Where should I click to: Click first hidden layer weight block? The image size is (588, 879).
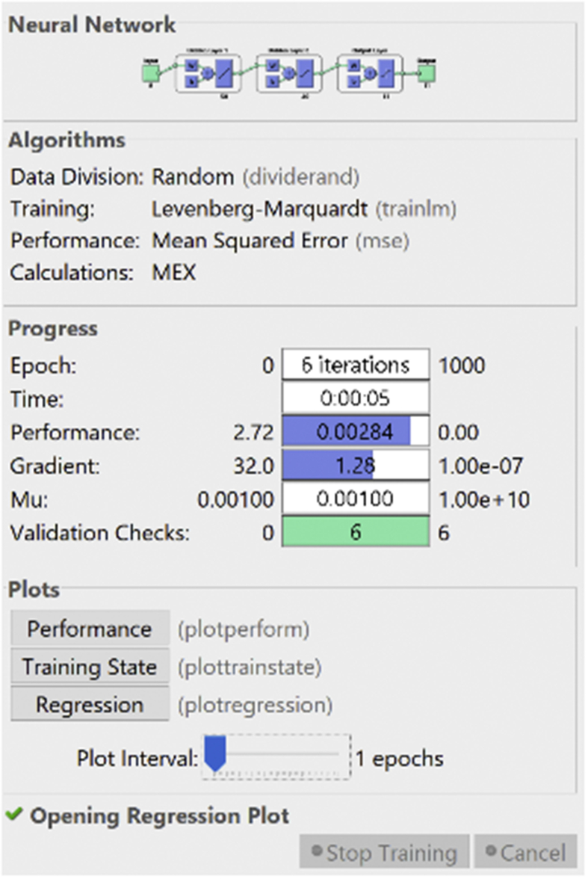pyautogui.click(x=191, y=66)
